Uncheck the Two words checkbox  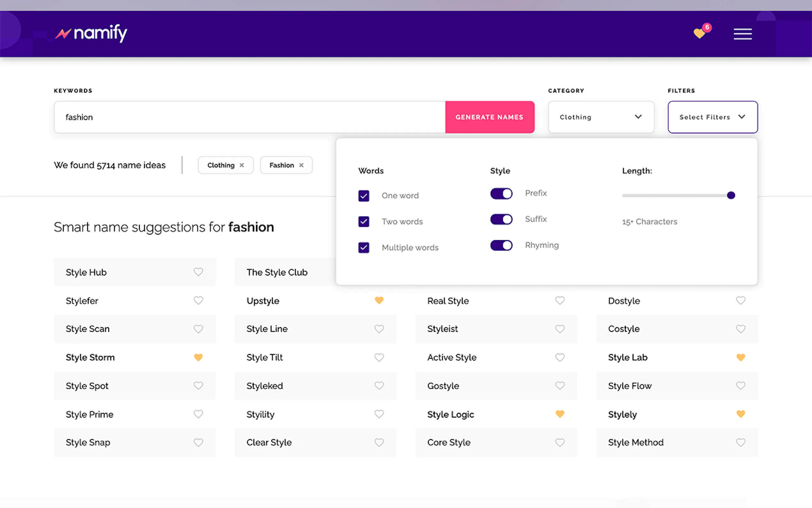(363, 221)
